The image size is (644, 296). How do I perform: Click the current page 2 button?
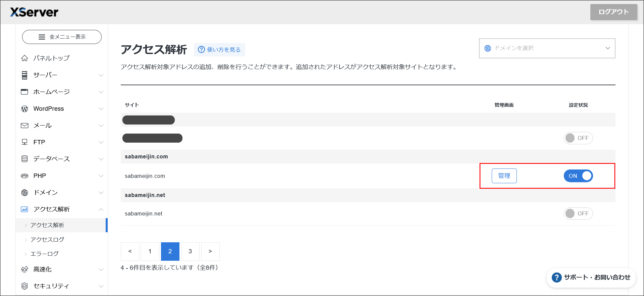(170, 251)
